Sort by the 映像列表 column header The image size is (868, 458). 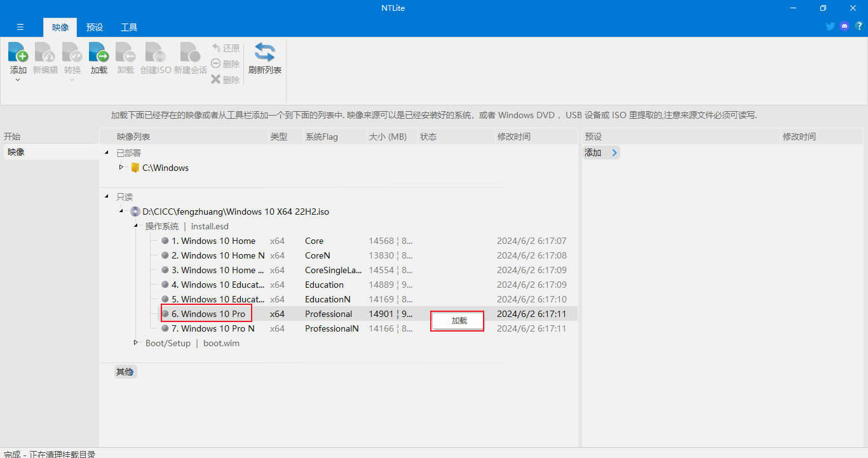[184, 137]
